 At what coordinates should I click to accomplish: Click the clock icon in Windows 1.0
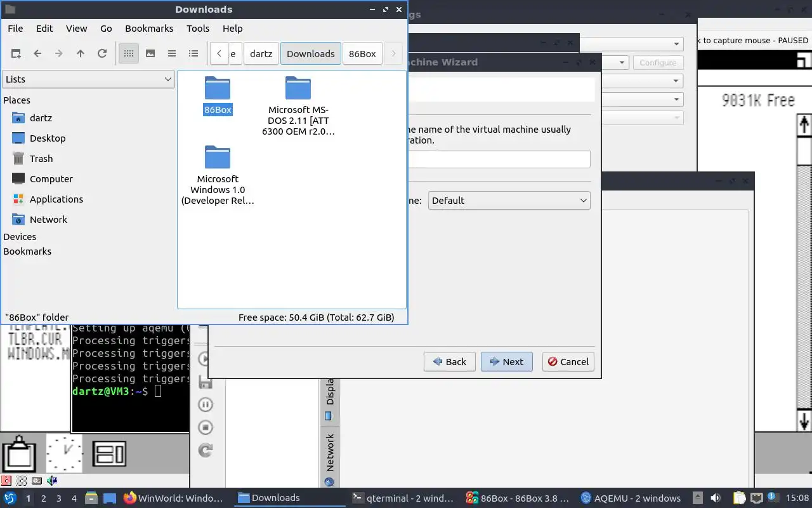(x=64, y=453)
